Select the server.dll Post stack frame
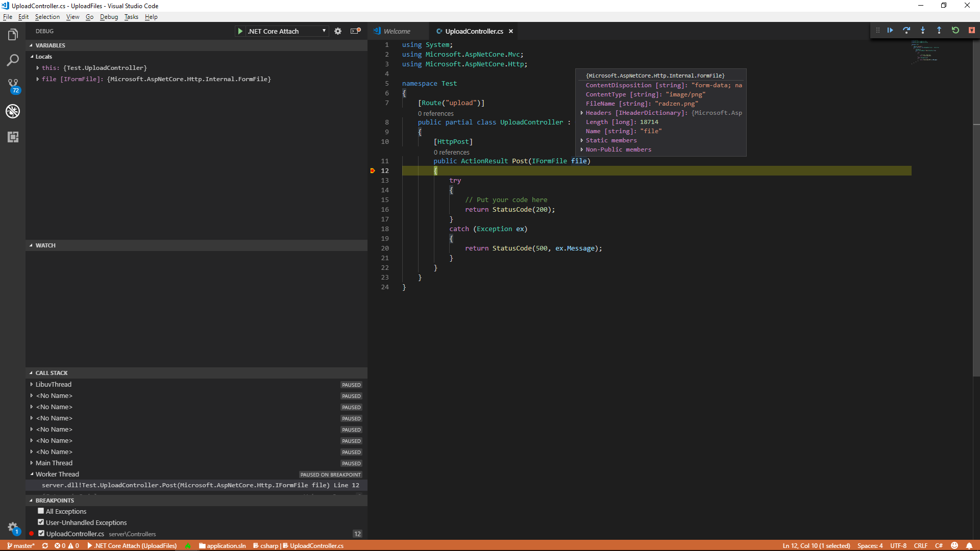Image resolution: width=980 pixels, height=551 pixels. point(197,485)
